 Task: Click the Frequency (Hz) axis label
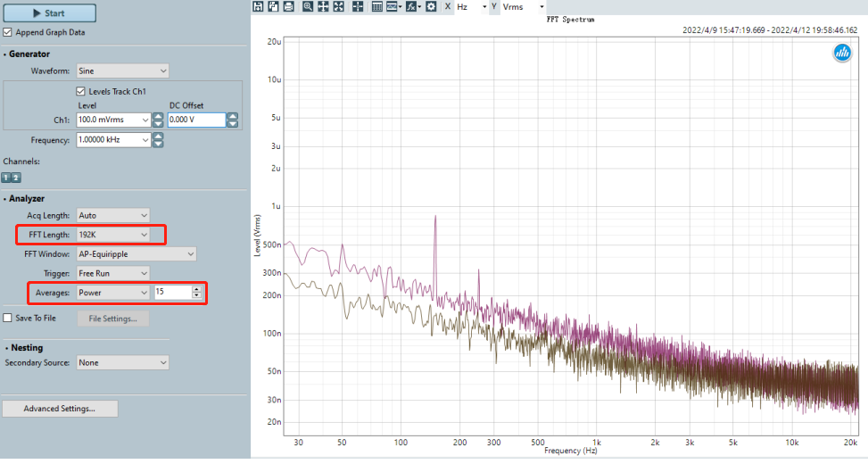pos(570,451)
